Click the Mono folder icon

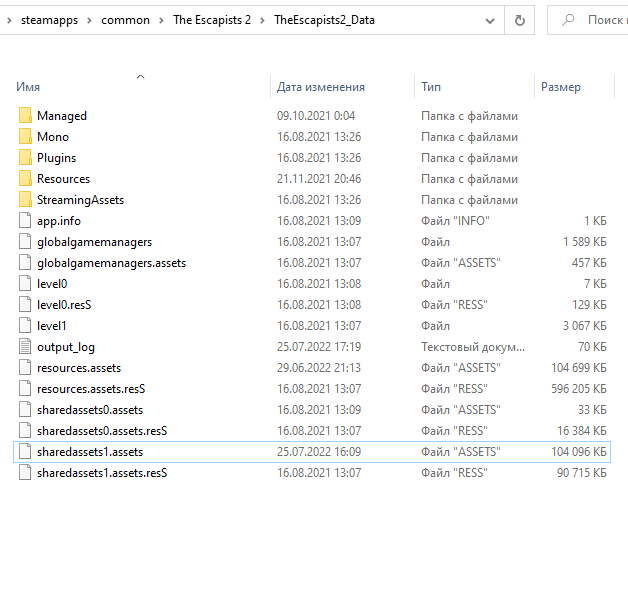point(25,137)
